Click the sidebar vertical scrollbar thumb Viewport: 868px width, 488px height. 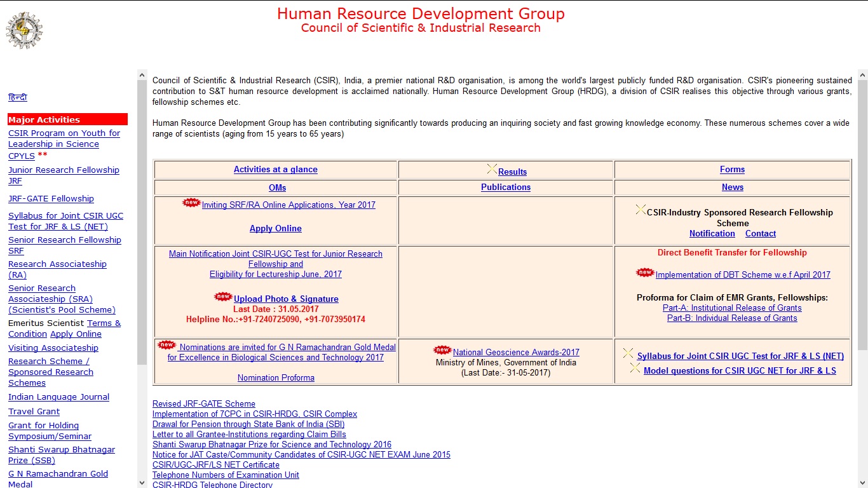coord(142,222)
